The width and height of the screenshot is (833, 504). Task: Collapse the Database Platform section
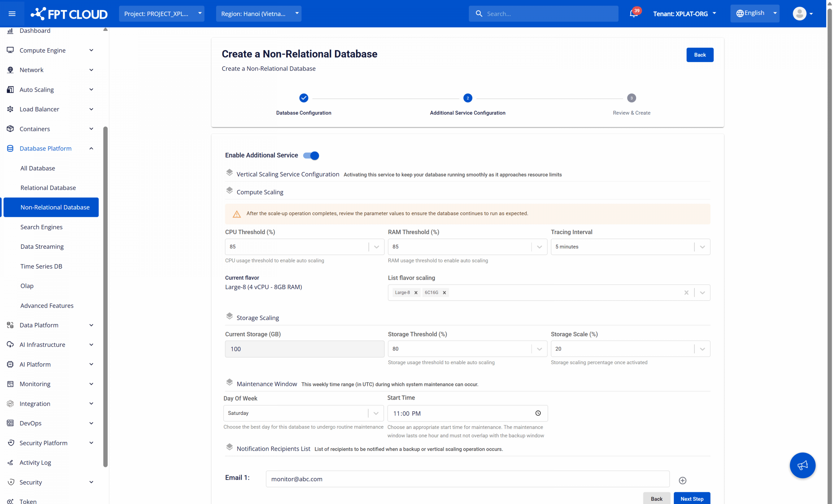[x=91, y=148]
